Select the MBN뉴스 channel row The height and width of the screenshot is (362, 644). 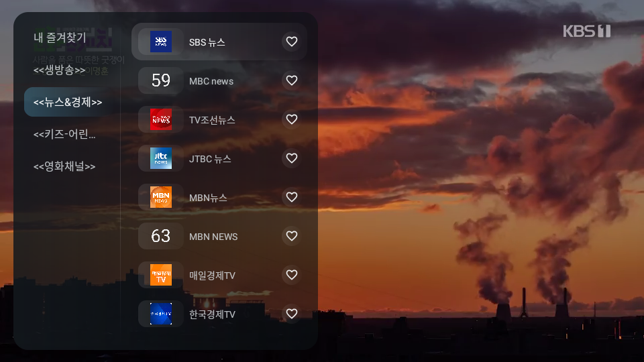[x=219, y=197]
